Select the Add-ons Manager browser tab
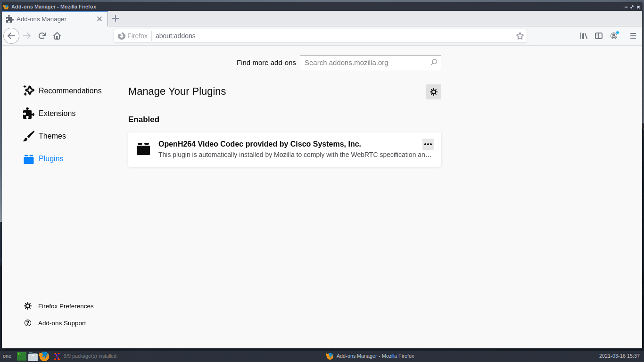 55,19
